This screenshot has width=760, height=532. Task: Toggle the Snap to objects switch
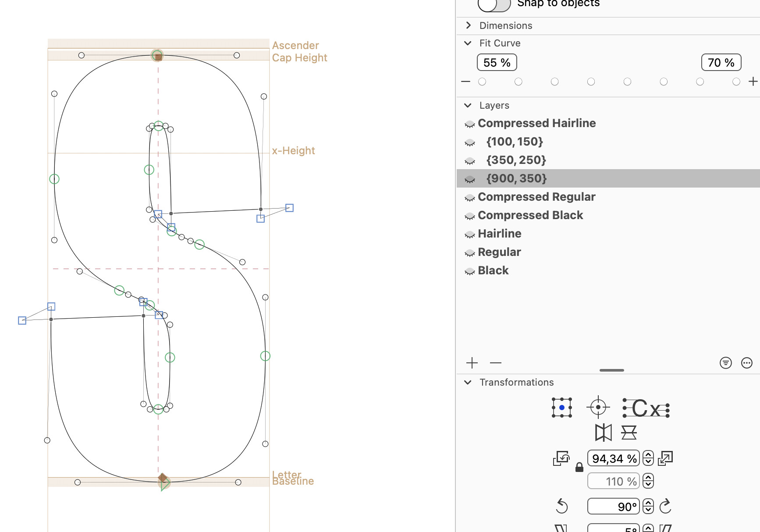494,4
